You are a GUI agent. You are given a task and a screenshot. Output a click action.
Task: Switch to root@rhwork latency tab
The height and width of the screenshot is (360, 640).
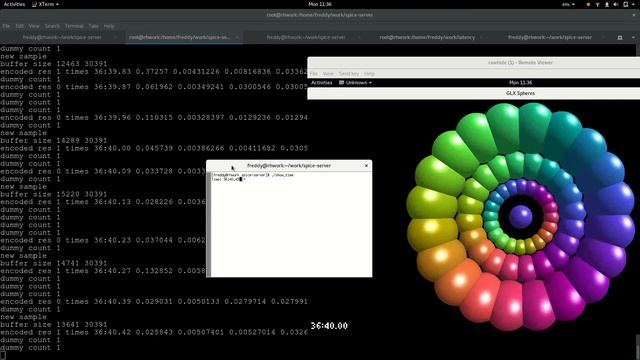(x=427, y=37)
